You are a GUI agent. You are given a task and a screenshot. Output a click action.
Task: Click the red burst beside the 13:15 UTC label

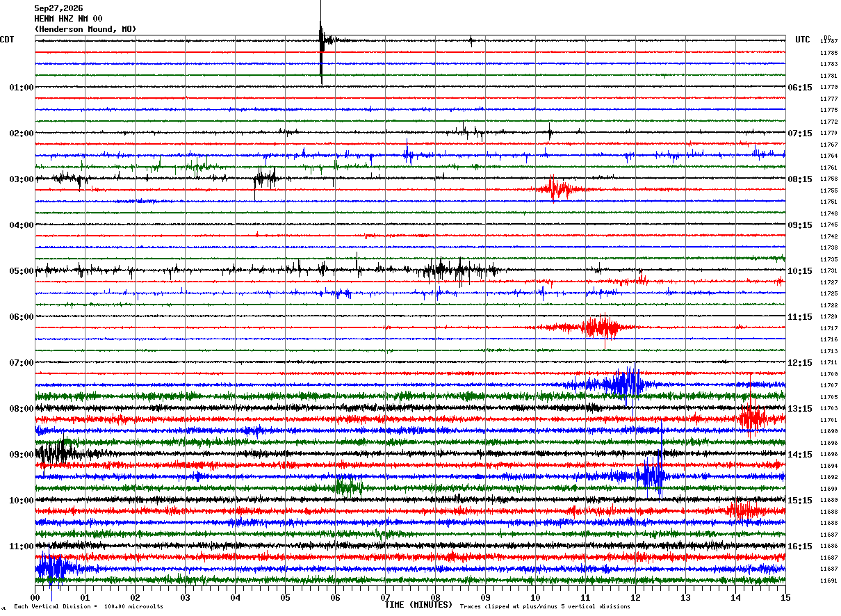tap(752, 418)
